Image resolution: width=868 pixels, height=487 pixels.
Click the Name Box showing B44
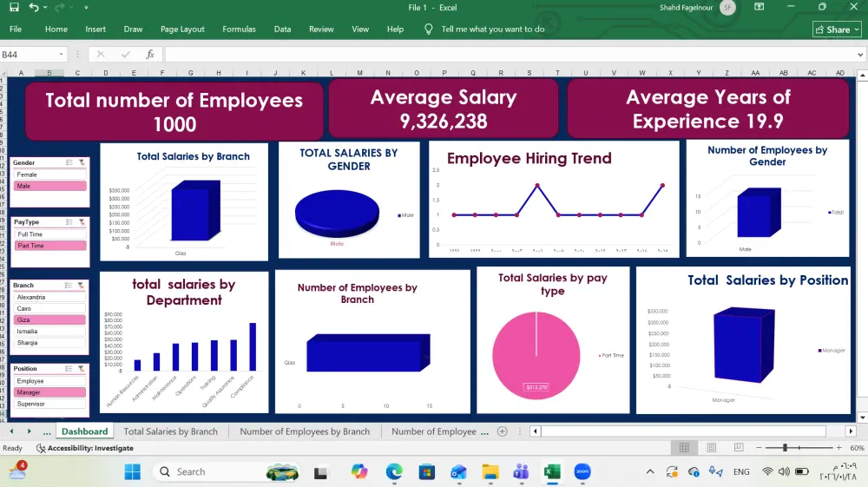(x=28, y=54)
